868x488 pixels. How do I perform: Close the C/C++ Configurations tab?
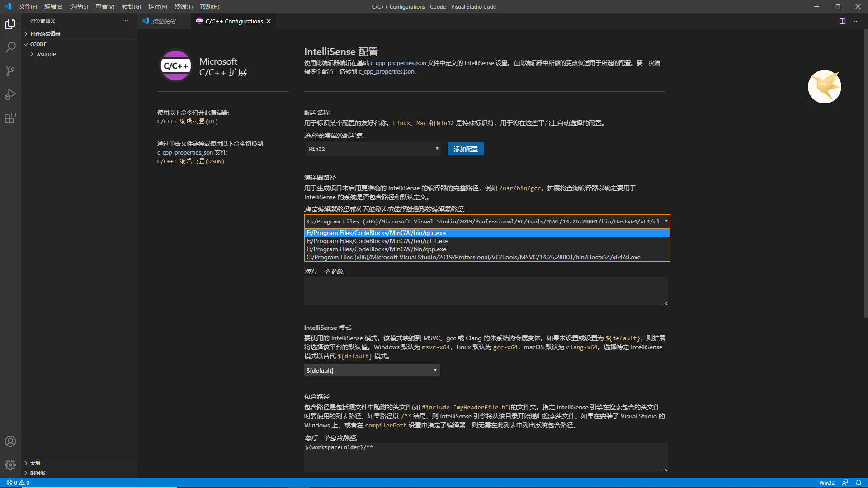tap(269, 21)
